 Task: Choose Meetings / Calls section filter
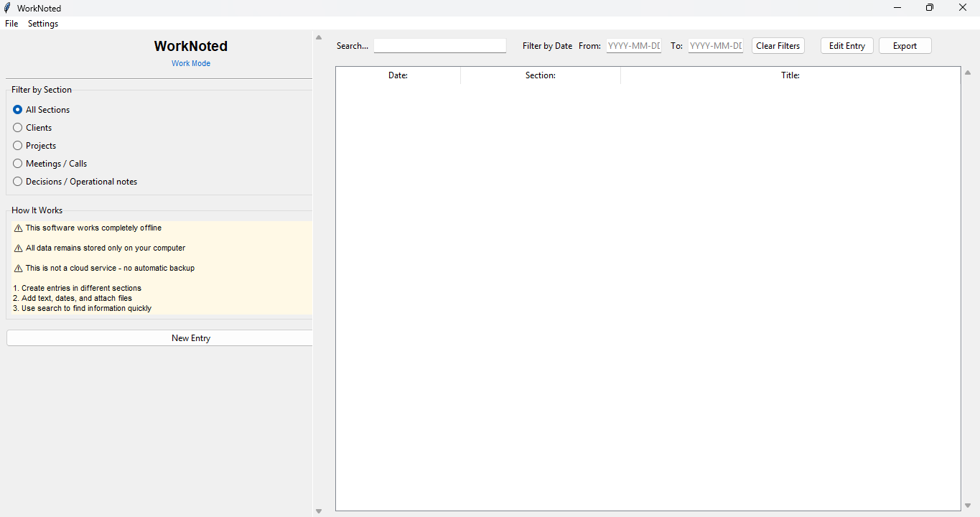[18, 164]
